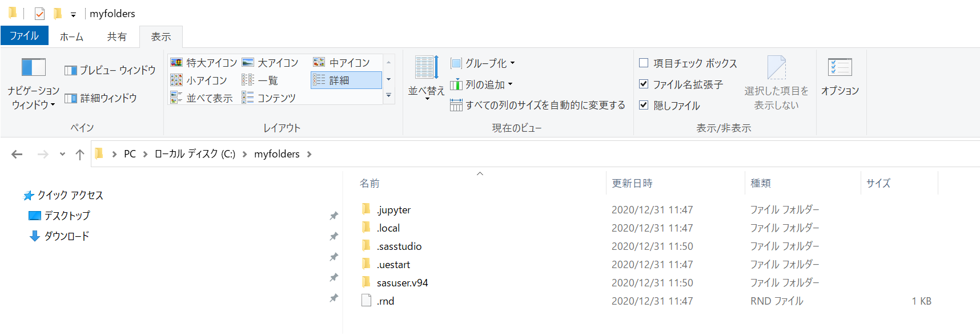Viewport: 980px width, 336px height.
Task: Click PC in the address breadcrumb
Action: [130, 154]
